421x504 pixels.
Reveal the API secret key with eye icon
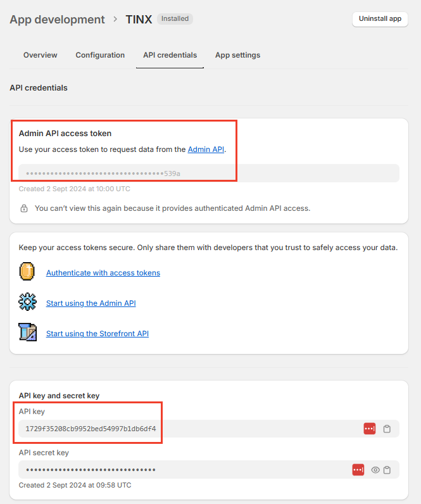[375, 470]
